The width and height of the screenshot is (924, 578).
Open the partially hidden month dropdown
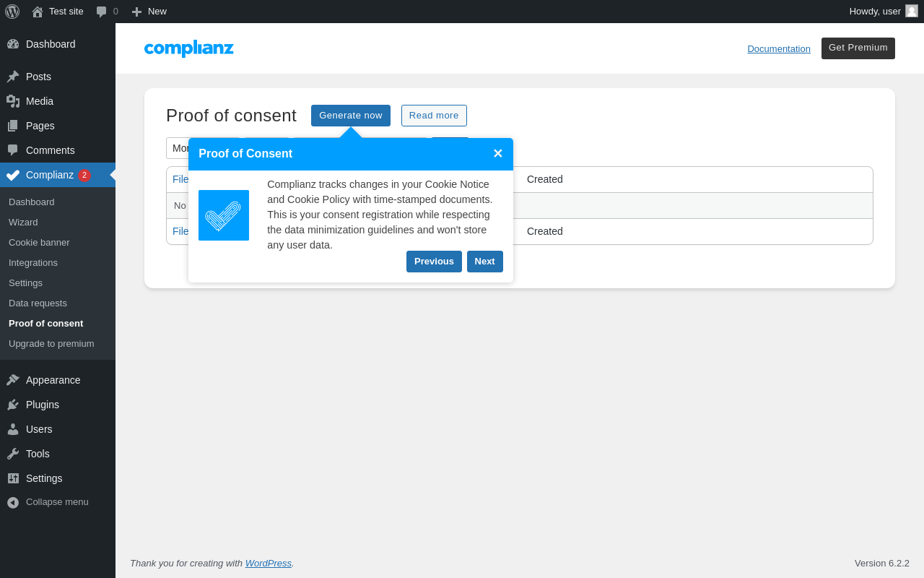tap(178, 148)
